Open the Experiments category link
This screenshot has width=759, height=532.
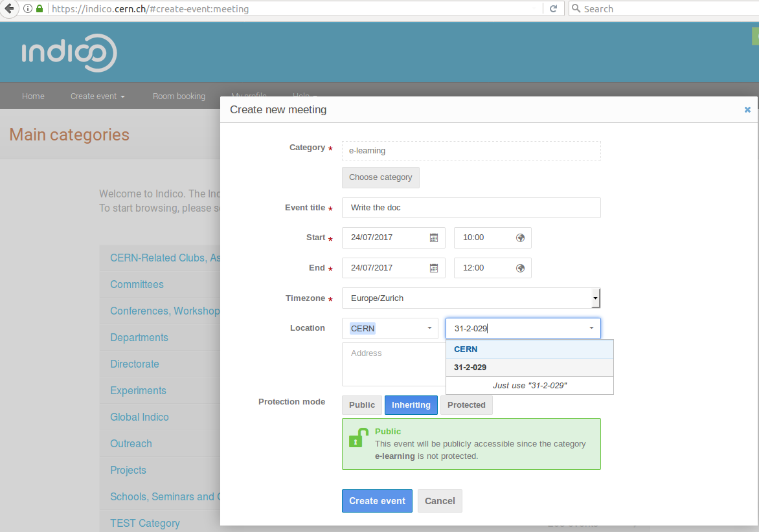pyautogui.click(x=139, y=391)
